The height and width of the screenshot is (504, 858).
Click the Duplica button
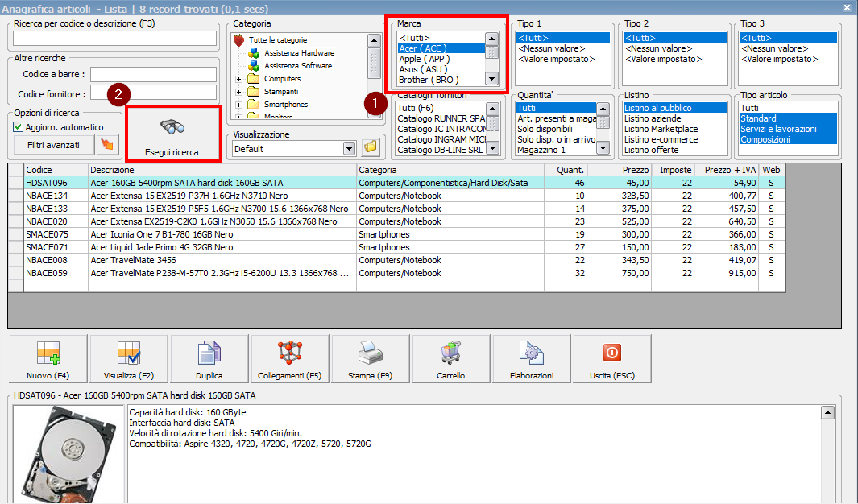(x=209, y=358)
